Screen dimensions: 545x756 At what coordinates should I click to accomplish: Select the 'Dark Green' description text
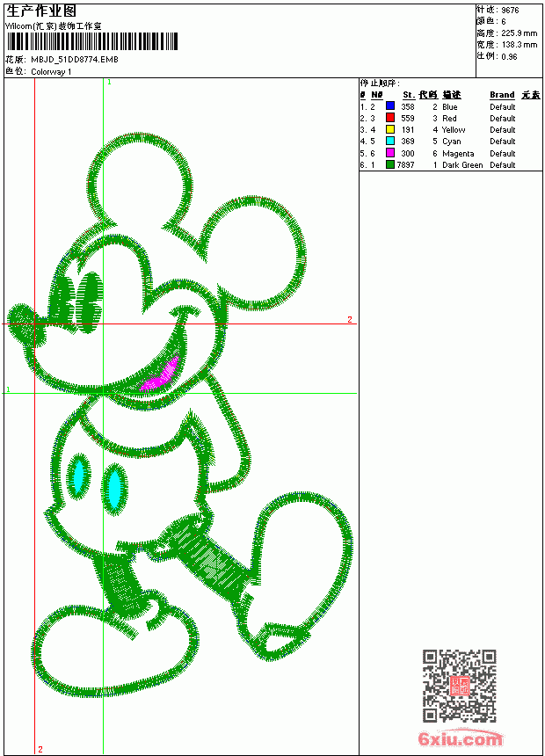click(462, 165)
